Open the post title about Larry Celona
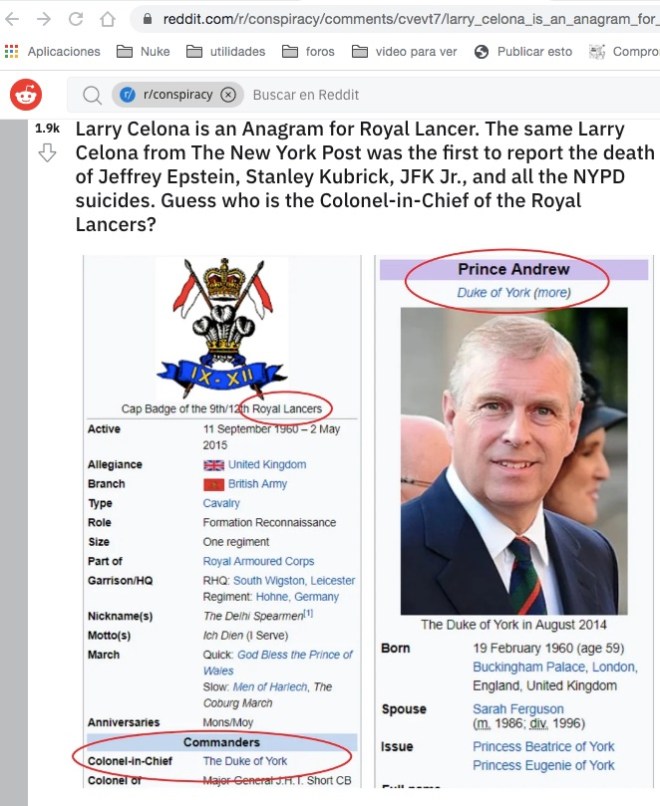The image size is (660, 806). click(x=365, y=176)
